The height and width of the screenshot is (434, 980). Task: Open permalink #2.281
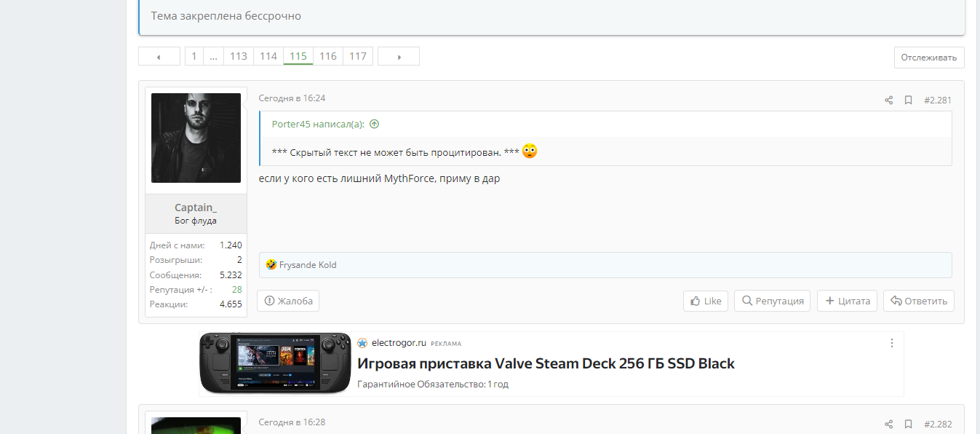point(938,100)
